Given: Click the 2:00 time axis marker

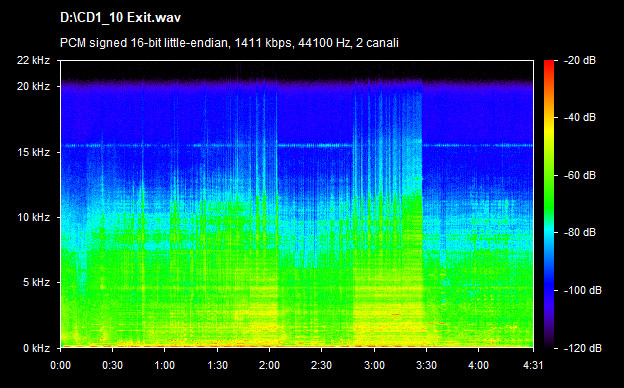Looking at the screenshot, I should pos(269,365).
